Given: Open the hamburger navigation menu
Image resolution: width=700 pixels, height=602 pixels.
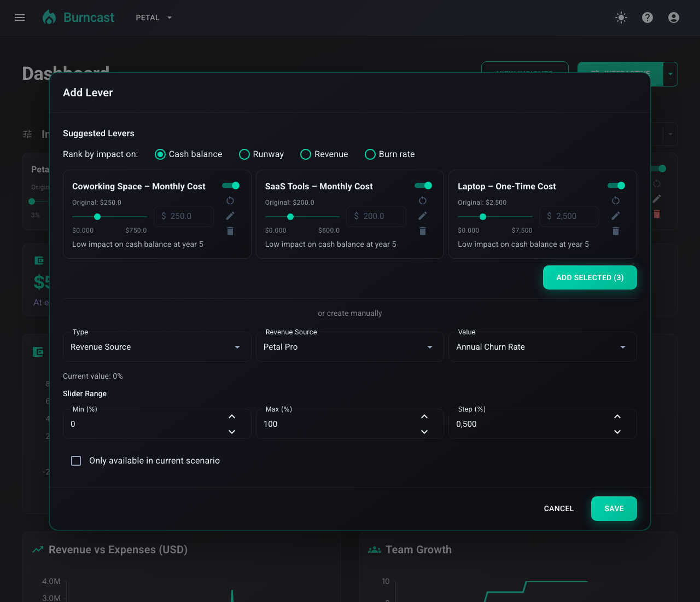Looking at the screenshot, I should [20, 18].
